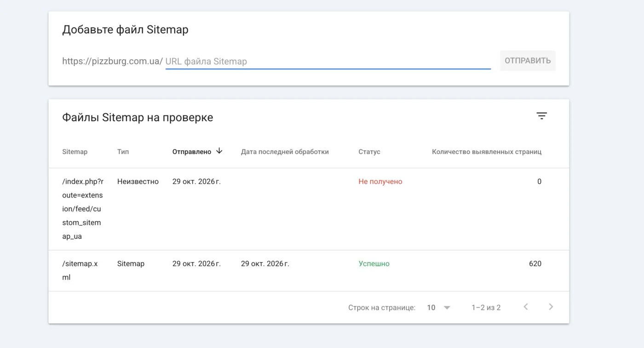Click the 0 discovered pages value
Viewport: 644px width, 348px height.
click(x=539, y=182)
